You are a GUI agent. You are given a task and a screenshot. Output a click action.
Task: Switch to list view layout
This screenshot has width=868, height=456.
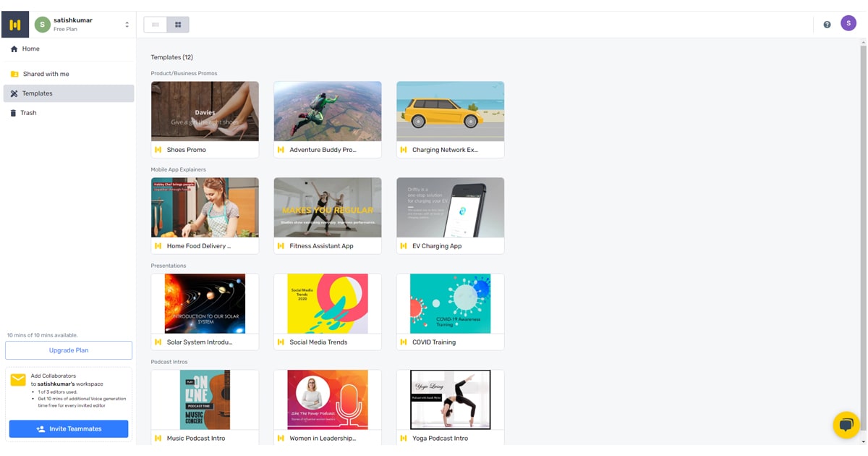(x=156, y=25)
